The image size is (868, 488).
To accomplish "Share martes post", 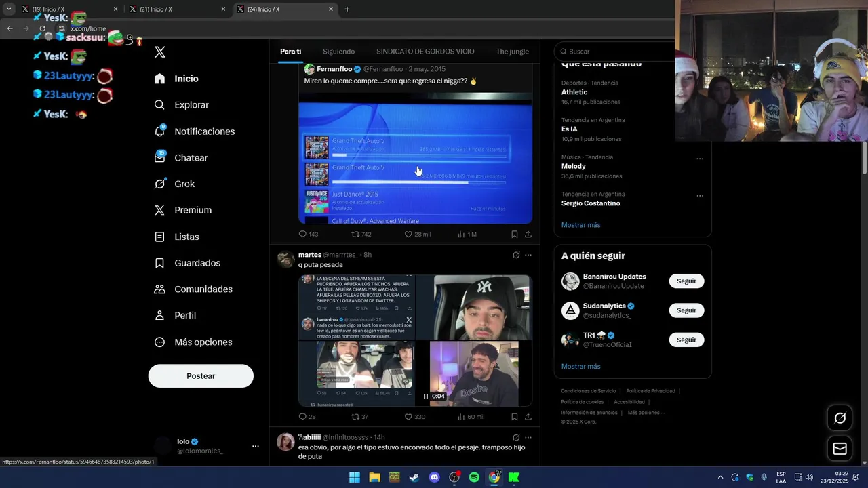I will (x=528, y=417).
